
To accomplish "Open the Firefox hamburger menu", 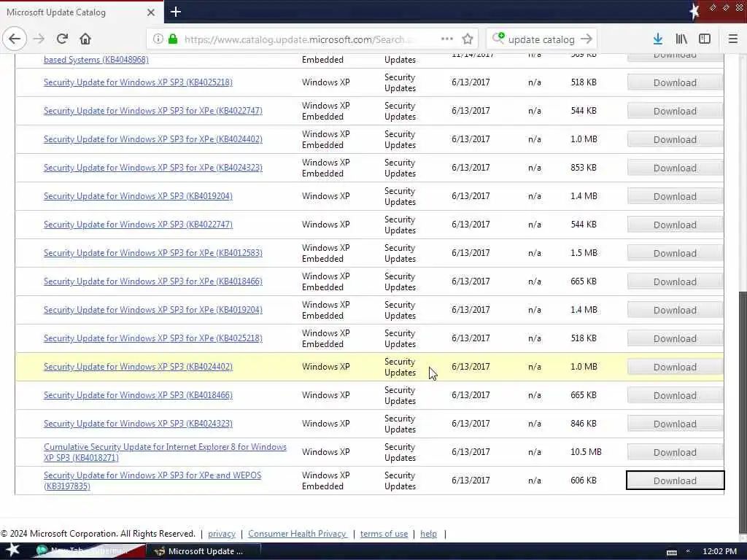I will point(733,39).
